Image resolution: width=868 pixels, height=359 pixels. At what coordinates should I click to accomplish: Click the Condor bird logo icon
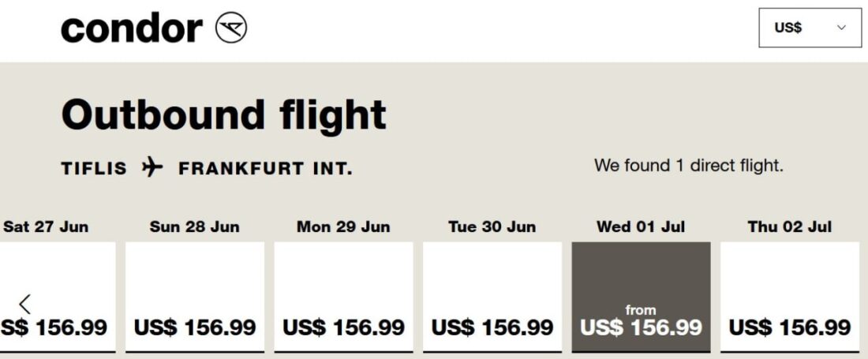[x=231, y=28]
